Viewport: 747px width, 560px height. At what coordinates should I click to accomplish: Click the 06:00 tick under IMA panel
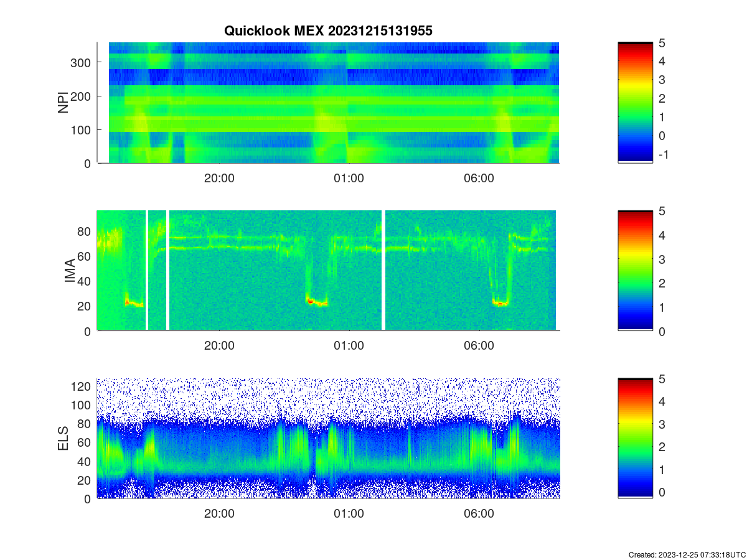point(479,346)
